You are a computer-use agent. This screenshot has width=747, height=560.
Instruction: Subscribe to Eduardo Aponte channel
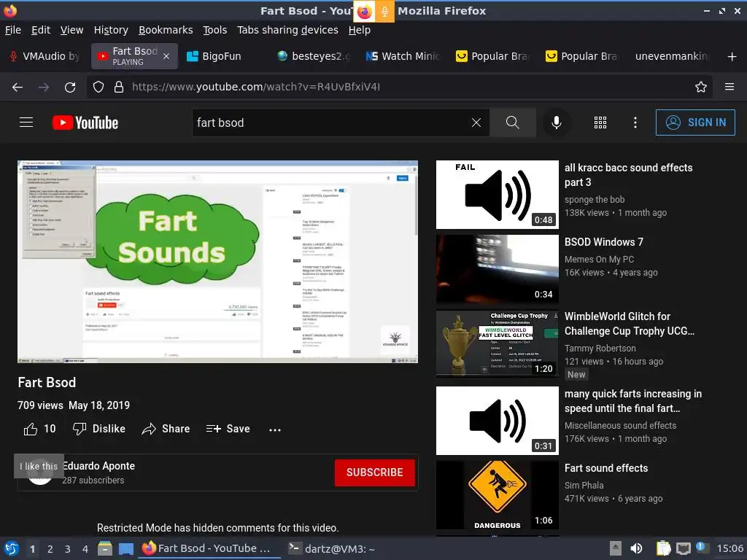pos(374,472)
